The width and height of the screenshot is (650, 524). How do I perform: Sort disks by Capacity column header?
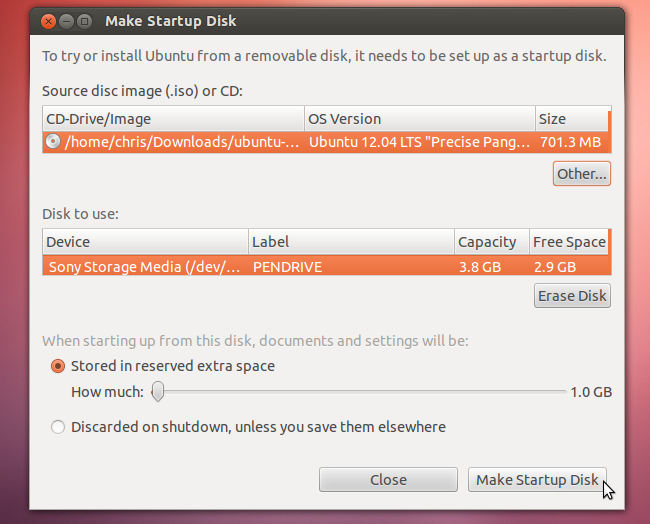click(489, 242)
